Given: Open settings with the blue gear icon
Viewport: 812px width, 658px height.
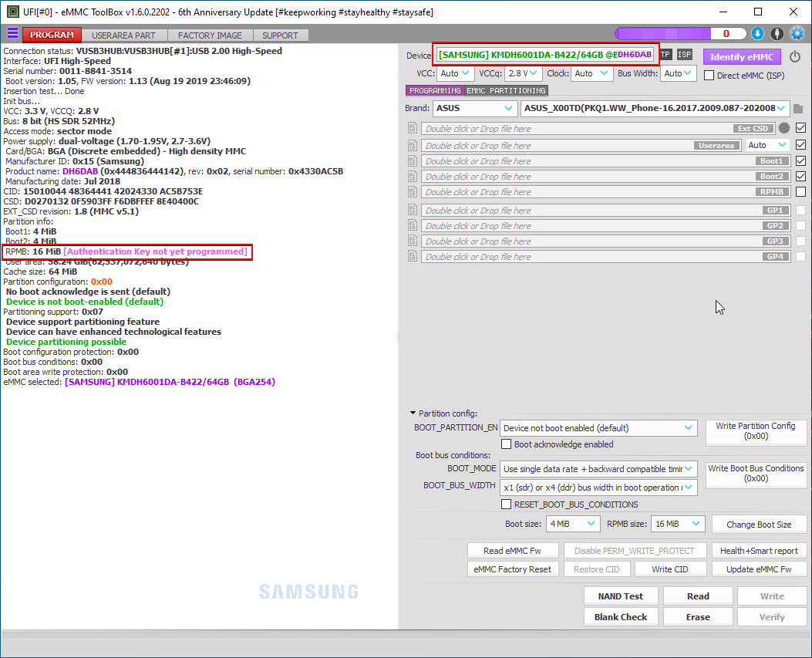Looking at the screenshot, I should tap(797, 34).
